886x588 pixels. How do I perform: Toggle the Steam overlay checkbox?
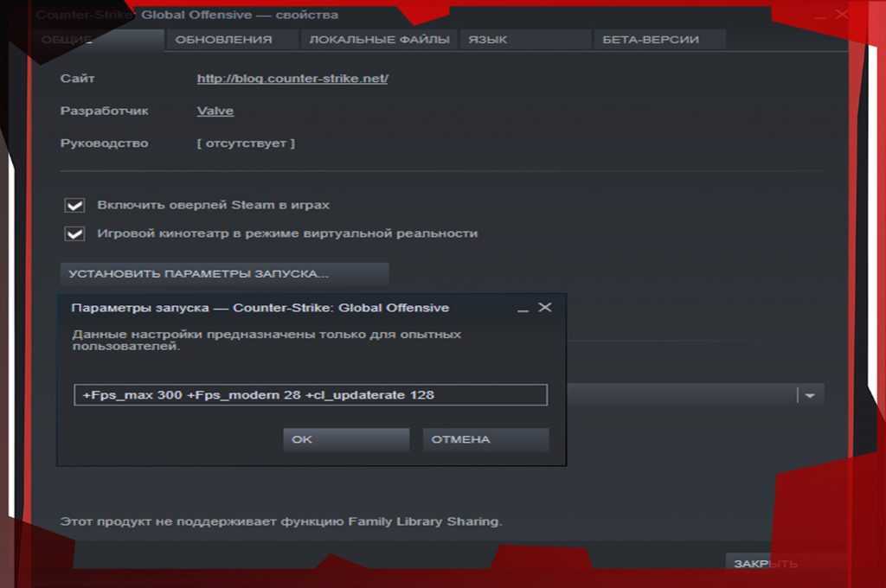[74, 205]
